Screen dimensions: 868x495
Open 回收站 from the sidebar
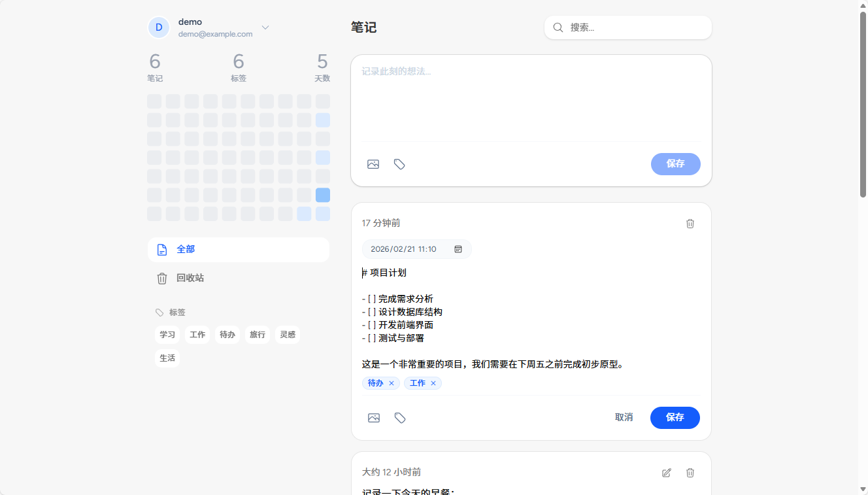coord(190,278)
